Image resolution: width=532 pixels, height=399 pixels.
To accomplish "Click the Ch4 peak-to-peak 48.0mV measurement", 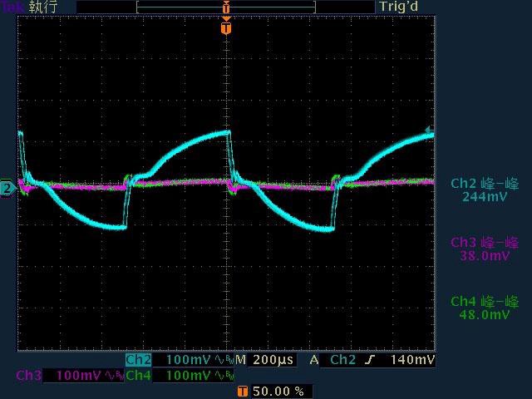I will (485, 308).
